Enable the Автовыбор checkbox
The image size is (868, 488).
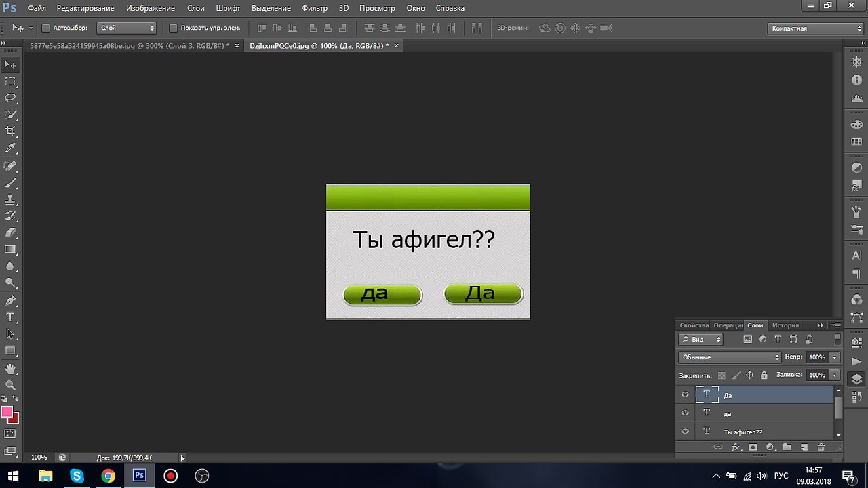pos(46,28)
